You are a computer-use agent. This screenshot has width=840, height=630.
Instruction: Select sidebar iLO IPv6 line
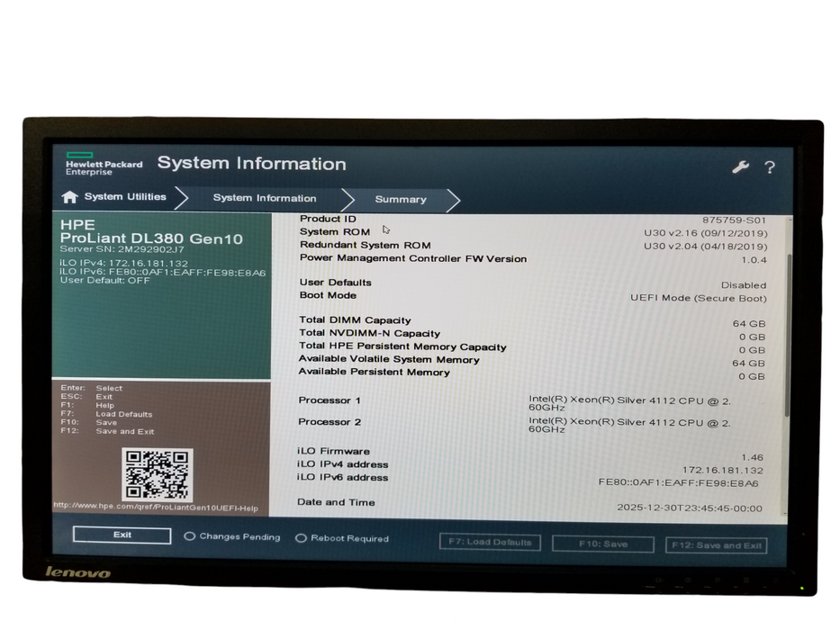(x=163, y=272)
